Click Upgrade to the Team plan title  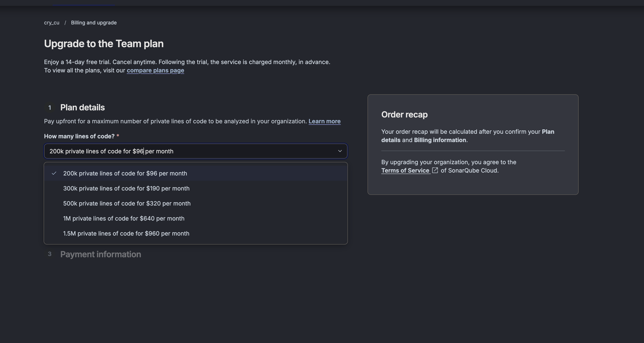point(104,44)
